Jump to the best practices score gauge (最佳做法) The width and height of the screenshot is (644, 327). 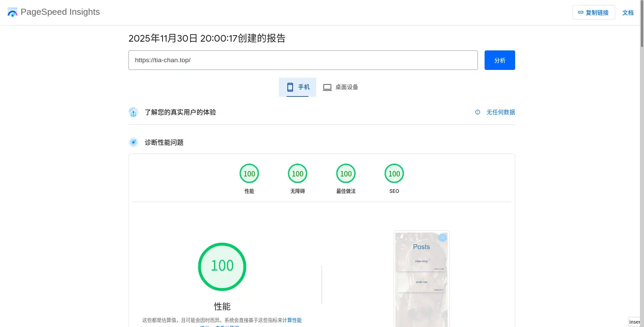(x=346, y=174)
